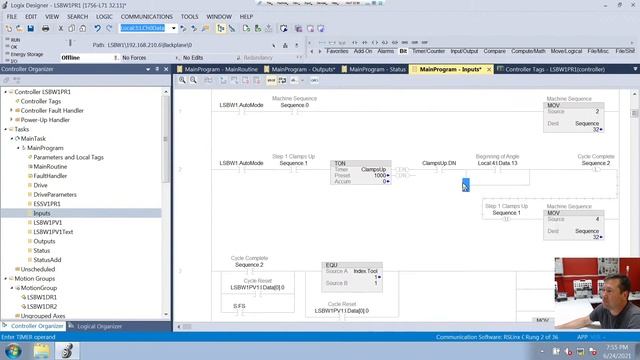This screenshot has width=640, height=360.
Task: Click the Find Next icon beside search box
Action: 194,28
